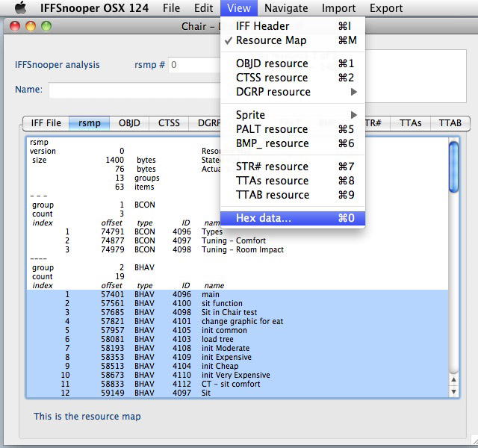Viewport: 478px width, 448px height.
Task: Click the 'This is the resource map' status text
Action: click(x=87, y=417)
